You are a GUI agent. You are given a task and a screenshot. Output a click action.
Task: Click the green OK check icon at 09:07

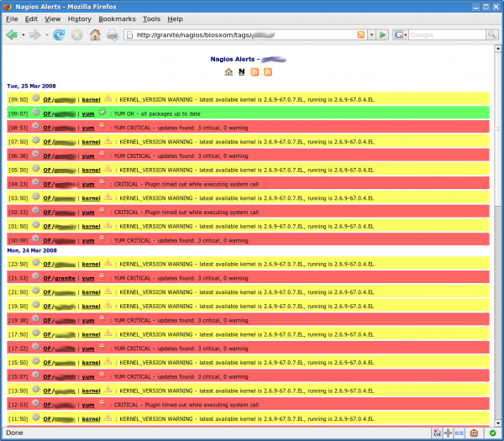(102, 111)
